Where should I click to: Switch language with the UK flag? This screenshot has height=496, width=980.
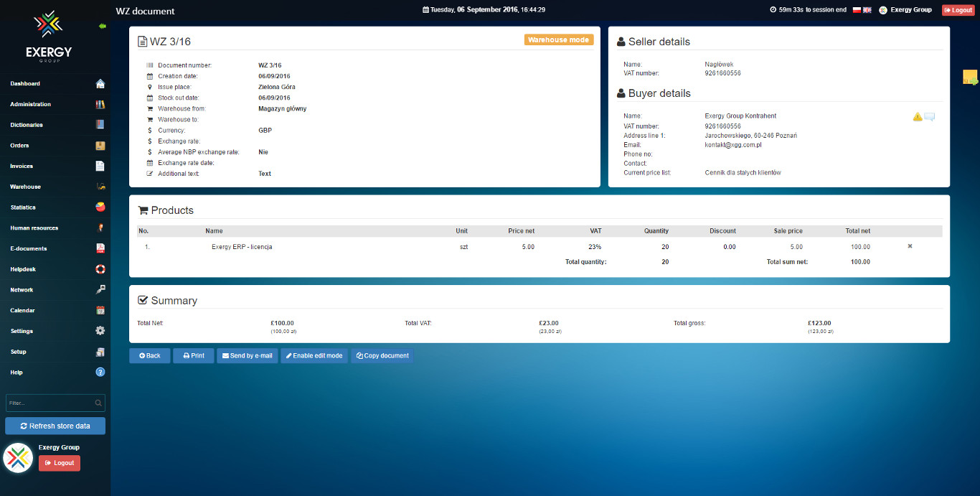pyautogui.click(x=867, y=10)
